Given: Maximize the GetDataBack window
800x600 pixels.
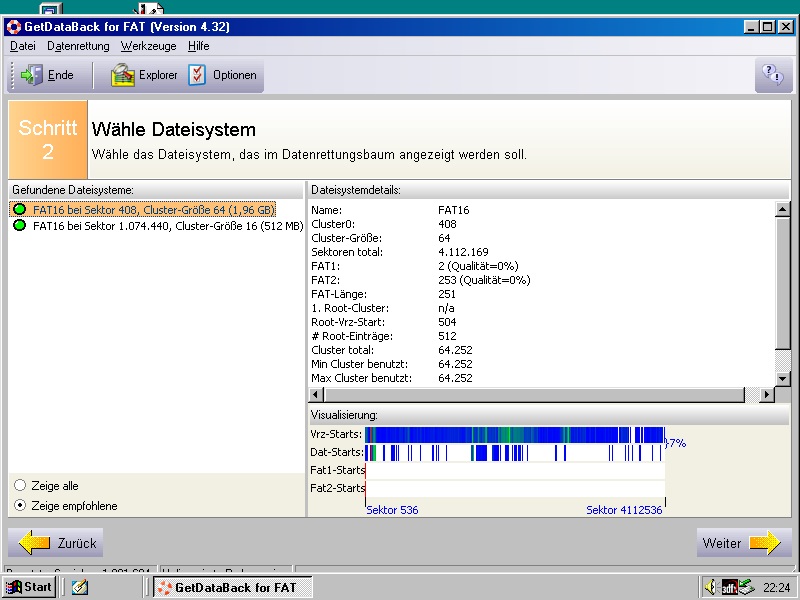Looking at the screenshot, I should (767, 27).
